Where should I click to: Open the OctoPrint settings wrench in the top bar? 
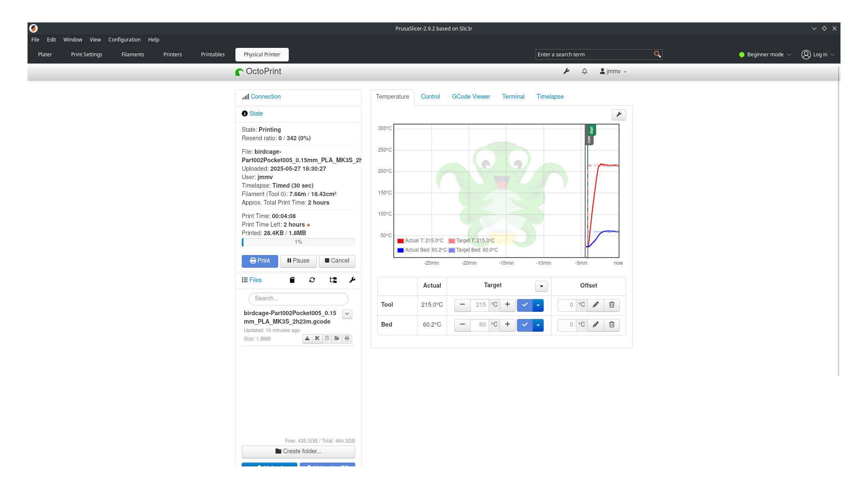(566, 71)
